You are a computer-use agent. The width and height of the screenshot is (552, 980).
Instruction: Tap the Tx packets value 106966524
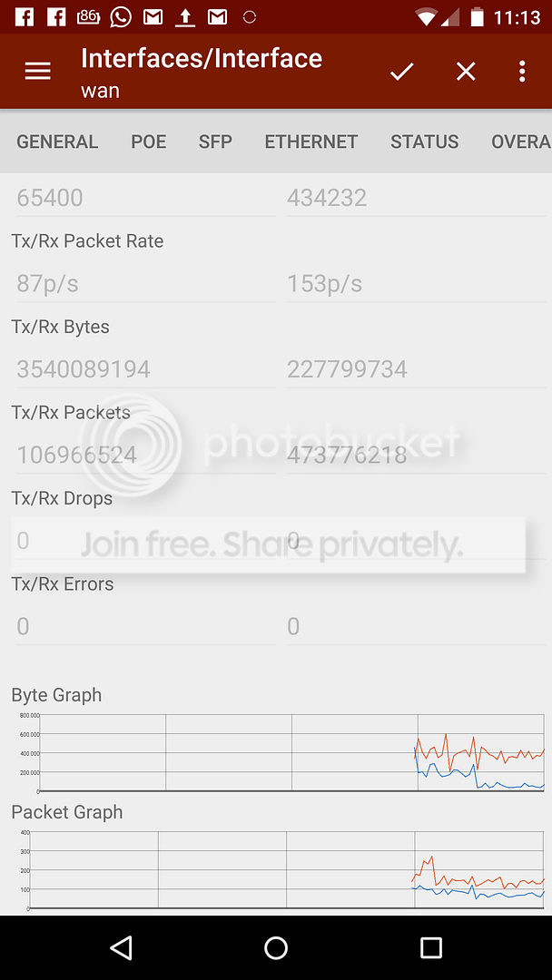(143, 455)
